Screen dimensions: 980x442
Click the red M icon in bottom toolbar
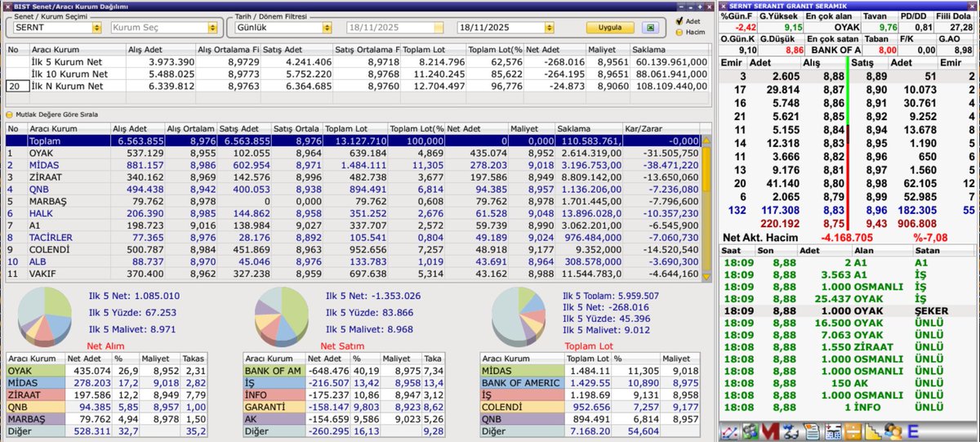(771, 431)
